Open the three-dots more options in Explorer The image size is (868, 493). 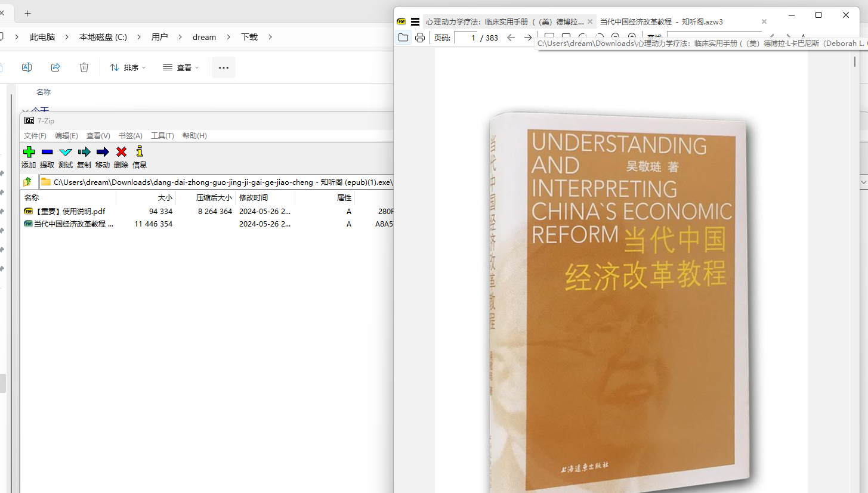coord(224,67)
